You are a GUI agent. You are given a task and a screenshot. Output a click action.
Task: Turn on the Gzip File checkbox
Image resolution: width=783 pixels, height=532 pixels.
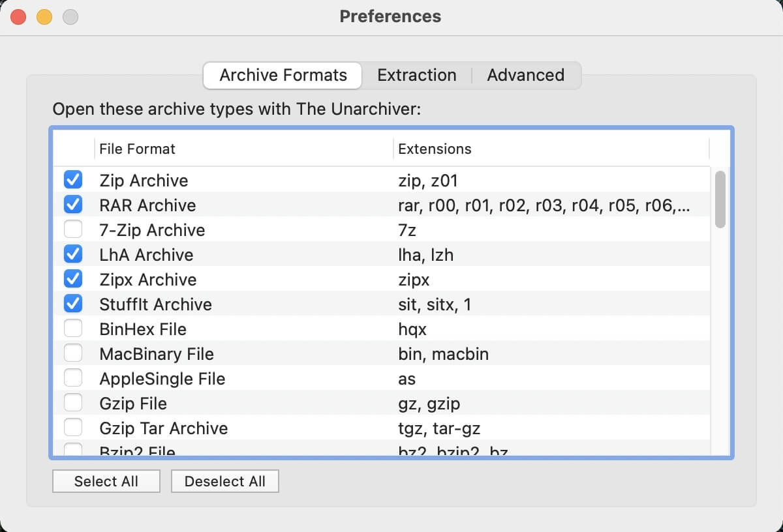(x=73, y=403)
